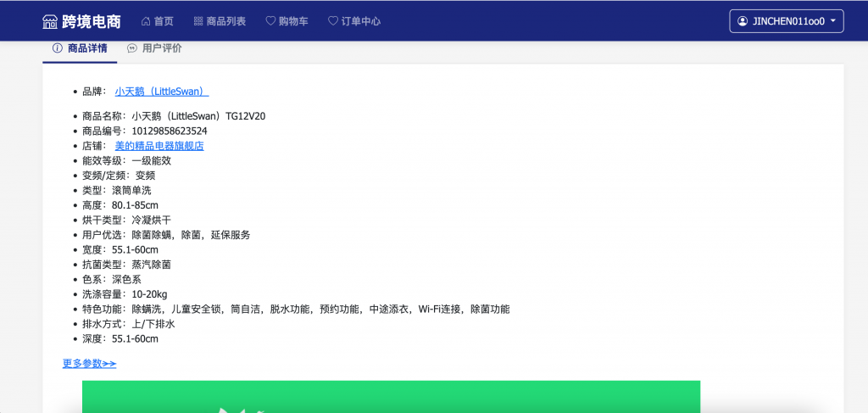Click the 跨境电商 site title
The width and height of the screenshot is (868, 413).
92,21
